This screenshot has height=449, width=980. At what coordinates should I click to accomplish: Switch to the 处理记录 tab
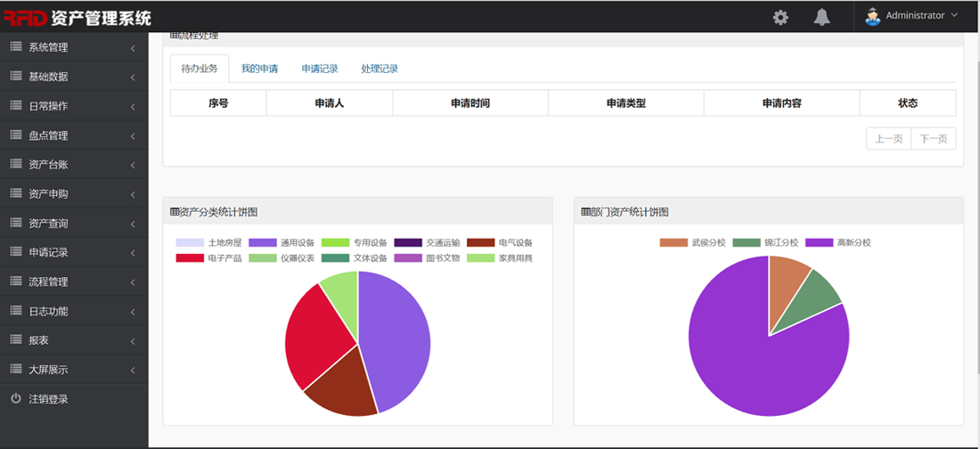(380, 69)
